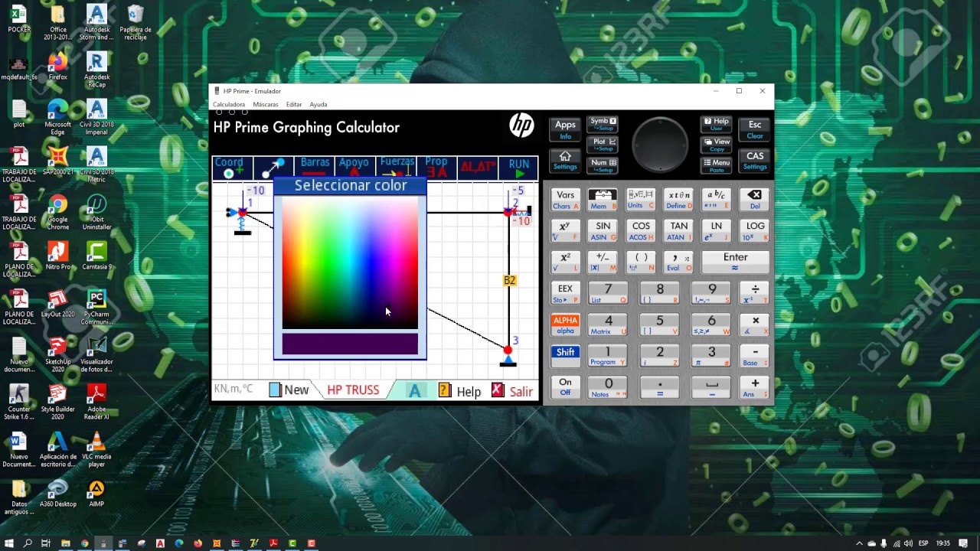Click the Vars Chars key
This screenshot has width=980, height=551.
coord(565,200)
